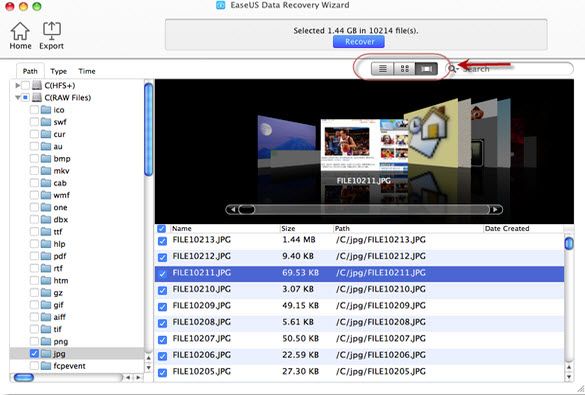The height and width of the screenshot is (395, 585).
Task: Sort by Name column header
Action: (x=225, y=228)
